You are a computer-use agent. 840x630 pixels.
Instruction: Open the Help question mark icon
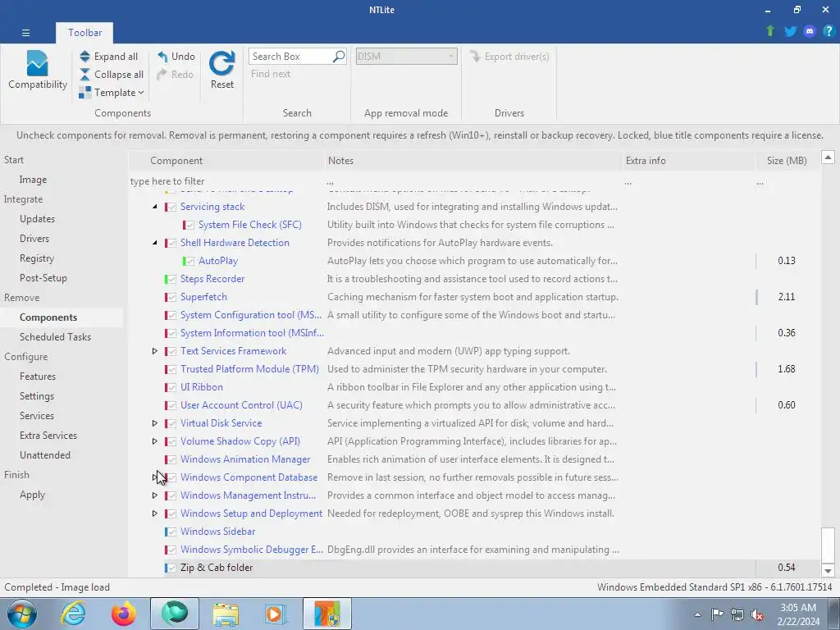coord(829,31)
